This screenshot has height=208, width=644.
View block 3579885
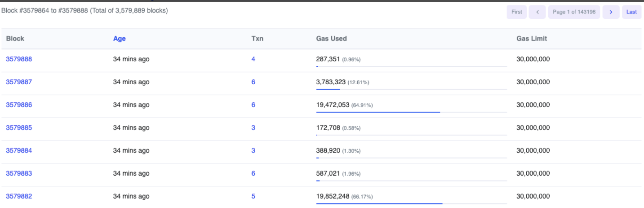[19, 128]
